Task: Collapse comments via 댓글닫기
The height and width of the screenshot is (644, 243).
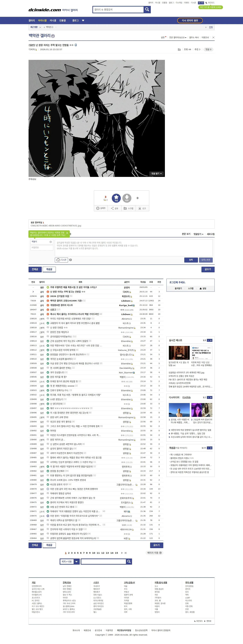Action: pos(198,234)
